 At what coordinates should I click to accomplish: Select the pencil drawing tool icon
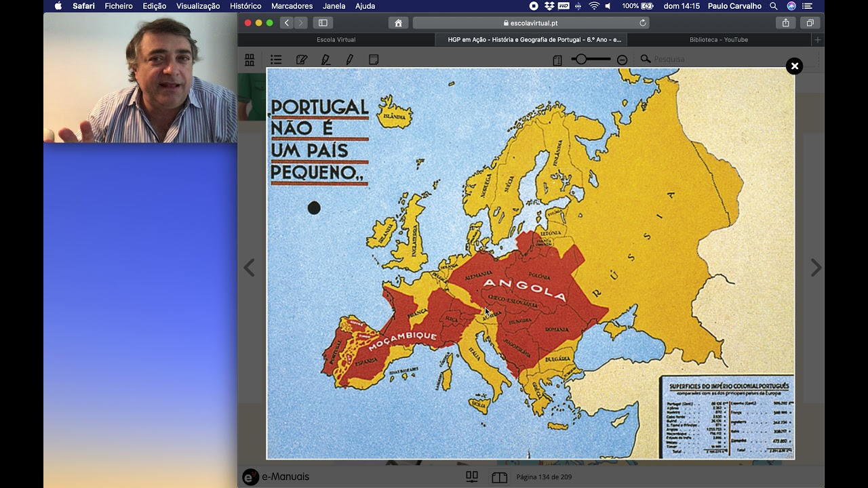[x=350, y=60]
